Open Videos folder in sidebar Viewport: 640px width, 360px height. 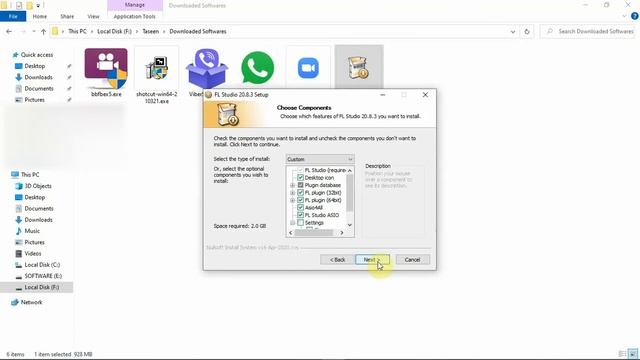33,253
